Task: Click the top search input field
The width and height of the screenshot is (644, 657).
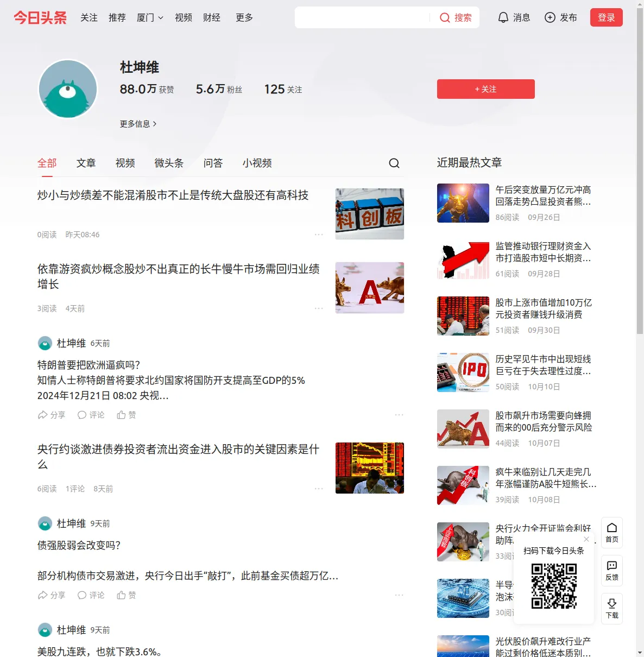Action: click(x=363, y=17)
